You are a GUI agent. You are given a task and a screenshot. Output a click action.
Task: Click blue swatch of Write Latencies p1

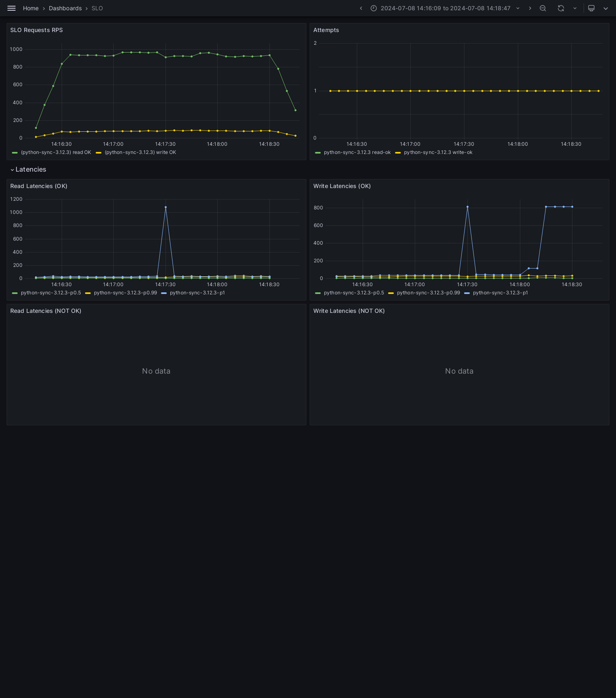[467, 293]
